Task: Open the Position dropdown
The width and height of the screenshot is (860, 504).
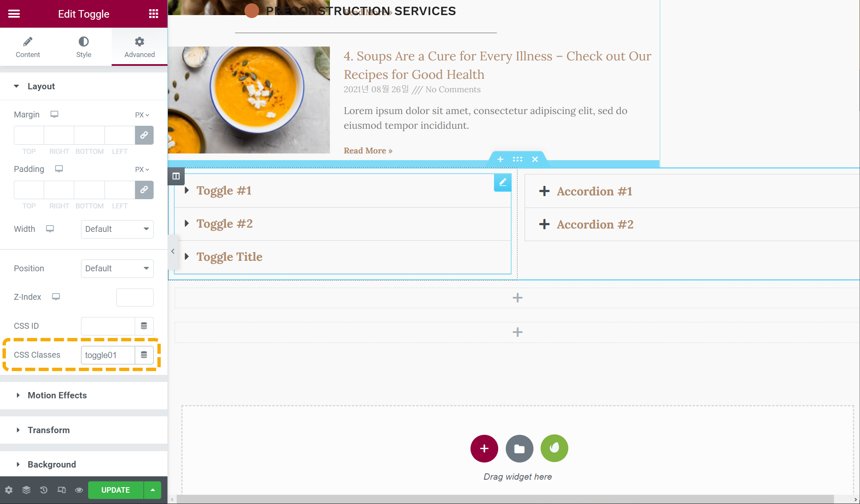Action: click(117, 268)
